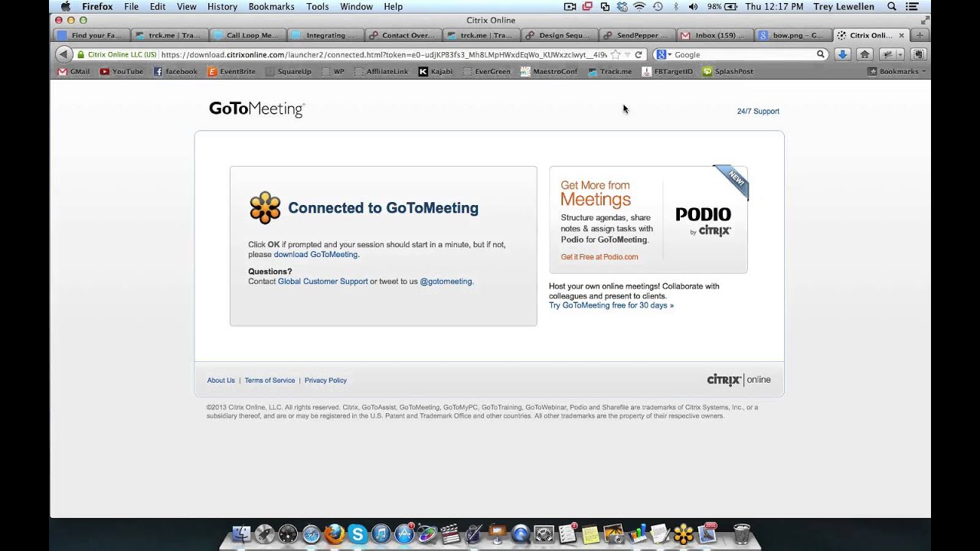Open Skype from the dock
The image size is (980, 551).
click(357, 534)
